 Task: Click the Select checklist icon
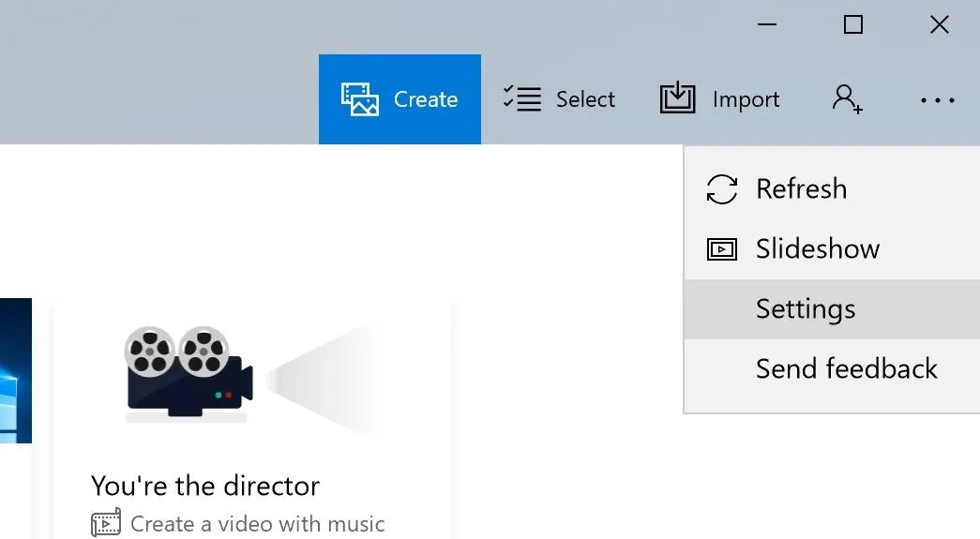coord(521,98)
